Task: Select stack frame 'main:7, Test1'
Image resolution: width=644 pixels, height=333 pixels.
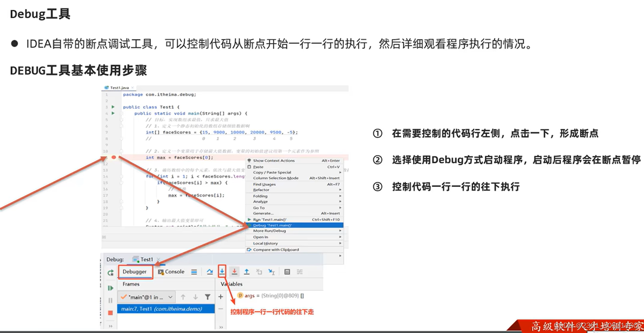Action: tap(166, 309)
